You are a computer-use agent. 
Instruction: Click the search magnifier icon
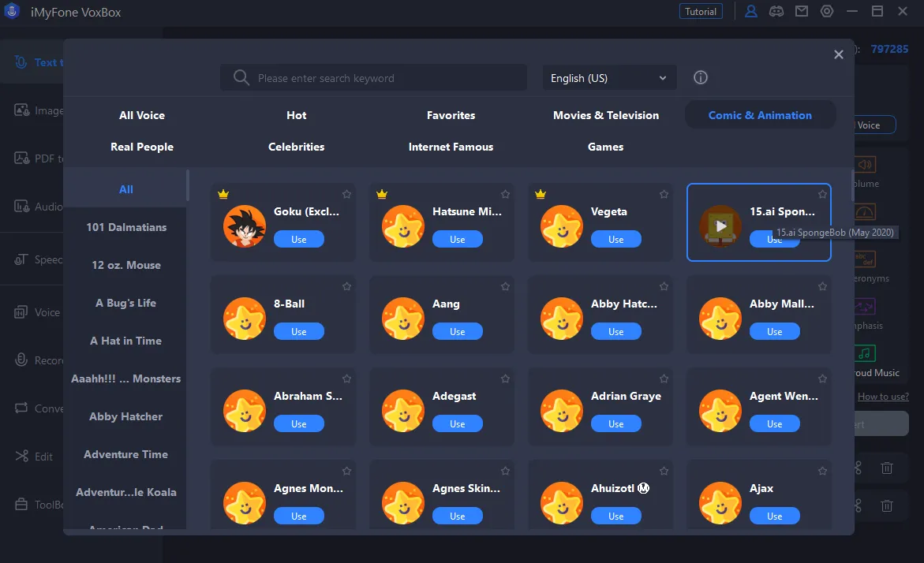pos(241,77)
